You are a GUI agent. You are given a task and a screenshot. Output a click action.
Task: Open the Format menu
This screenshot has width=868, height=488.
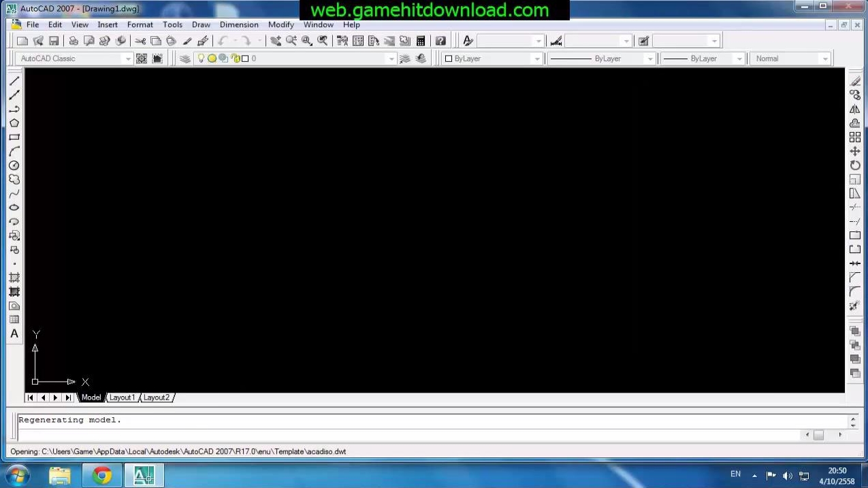[x=140, y=25]
